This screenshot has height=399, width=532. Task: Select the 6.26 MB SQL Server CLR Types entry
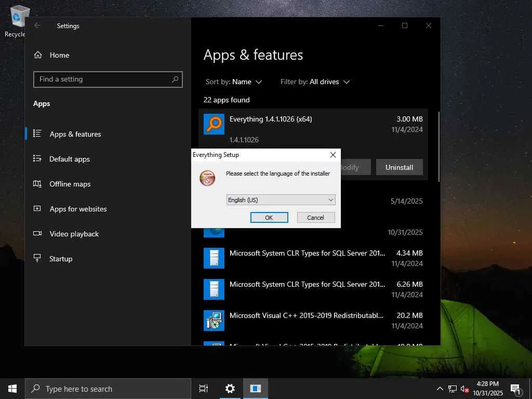313,289
